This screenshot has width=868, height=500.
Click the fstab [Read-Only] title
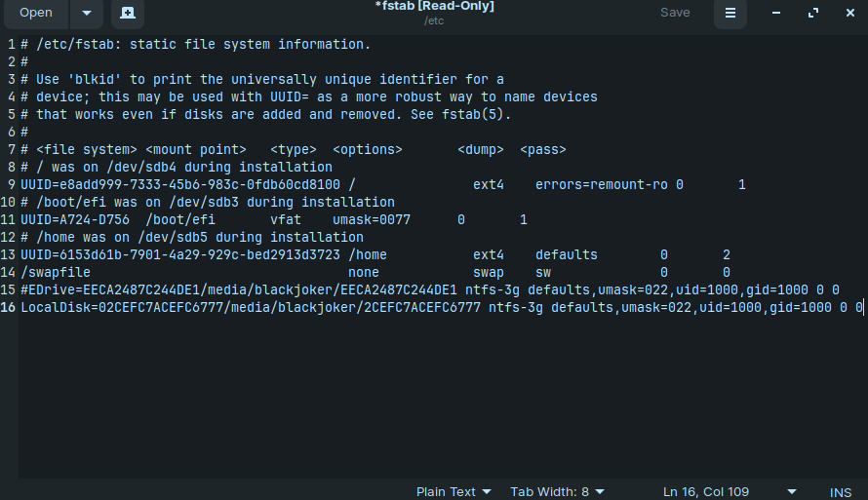pyautogui.click(x=434, y=7)
